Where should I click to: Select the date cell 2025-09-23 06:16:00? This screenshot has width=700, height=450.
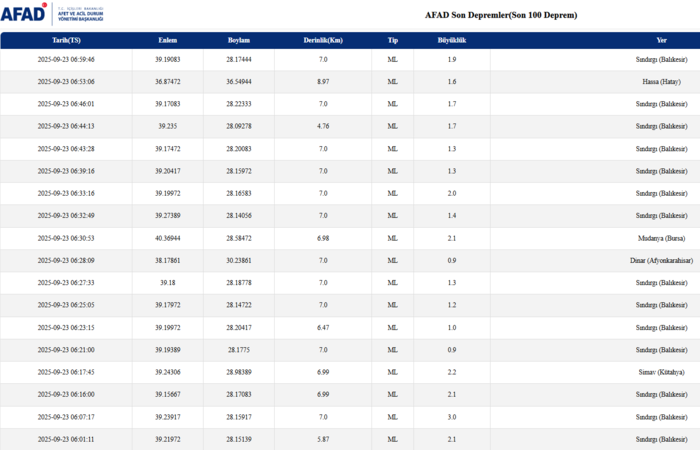66,395
